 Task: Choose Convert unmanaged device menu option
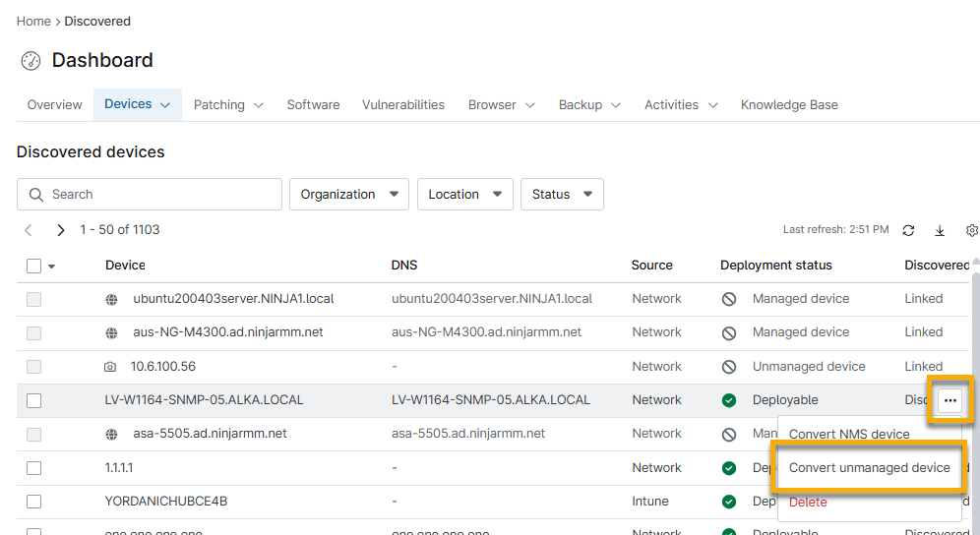pyautogui.click(x=869, y=468)
